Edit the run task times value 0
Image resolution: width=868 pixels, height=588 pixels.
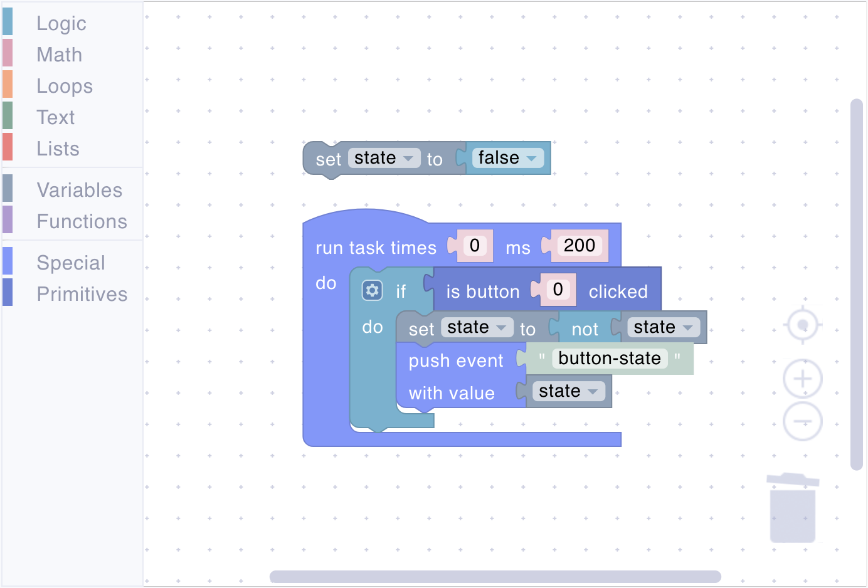pos(475,246)
